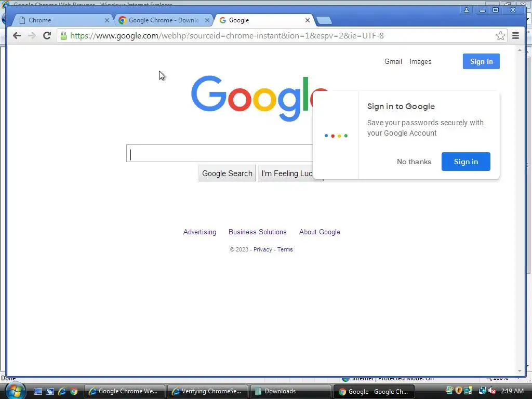This screenshot has width=532, height=399.
Task: Dismiss the popup with No thanks
Action: click(x=414, y=162)
